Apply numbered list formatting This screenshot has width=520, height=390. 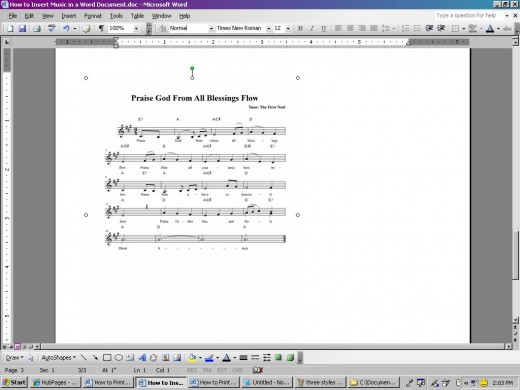coord(405,28)
